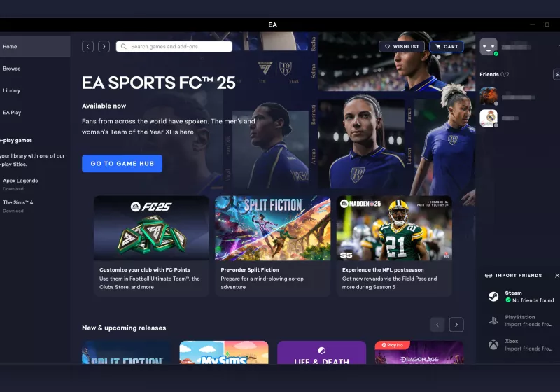Open the shopping Cart button

tap(447, 47)
